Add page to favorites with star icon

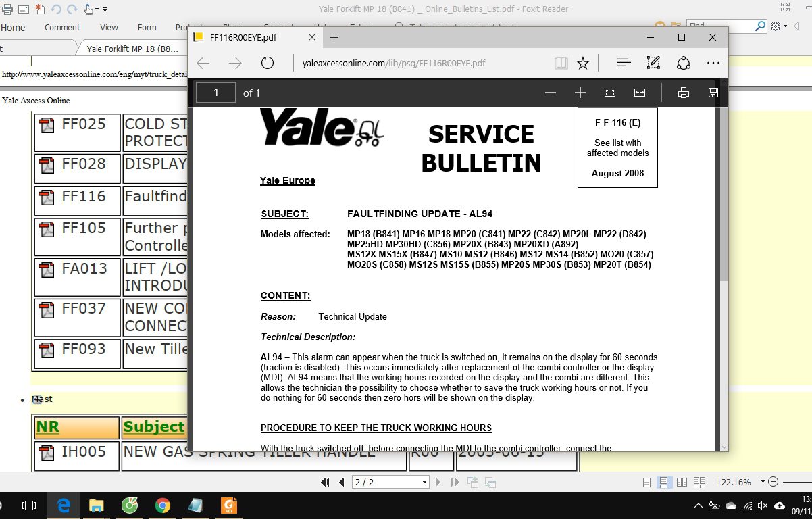582,62
